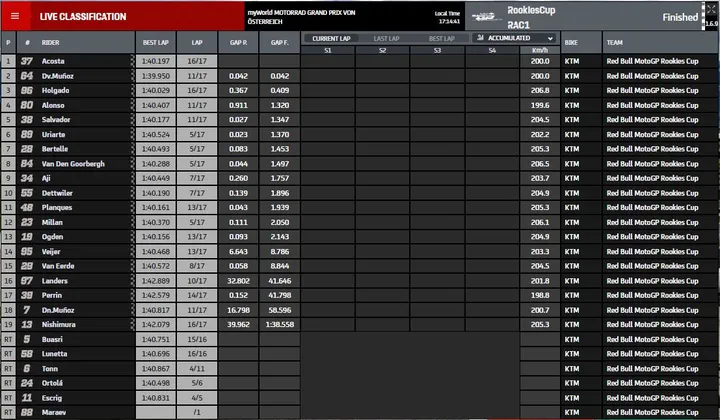Click the RookiesCup series logo
This screenshot has height=420, width=720.
coord(486,17)
